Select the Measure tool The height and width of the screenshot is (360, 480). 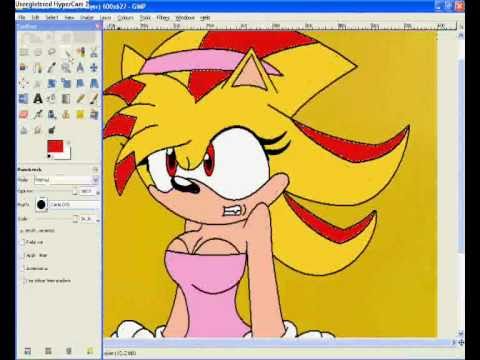coord(80,68)
